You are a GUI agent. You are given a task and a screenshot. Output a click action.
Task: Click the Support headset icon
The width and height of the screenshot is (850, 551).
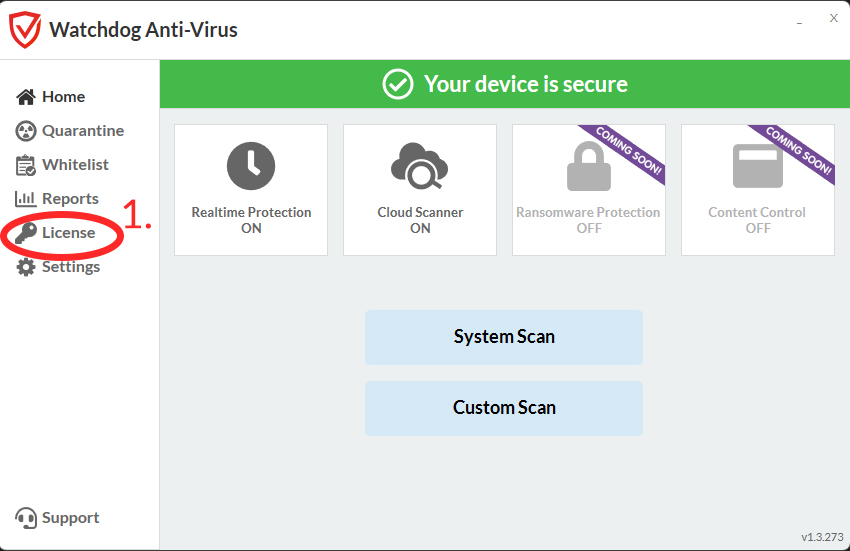(x=25, y=518)
